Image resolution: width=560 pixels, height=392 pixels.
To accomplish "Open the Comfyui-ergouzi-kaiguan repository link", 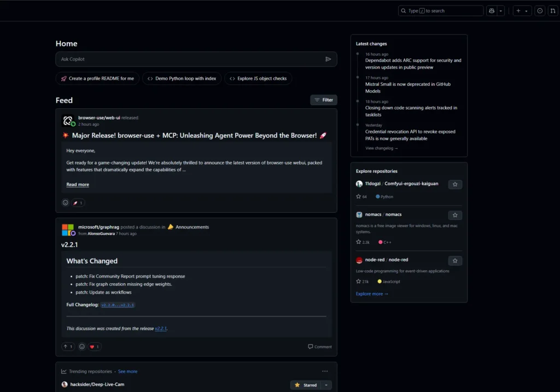I will [411, 184].
